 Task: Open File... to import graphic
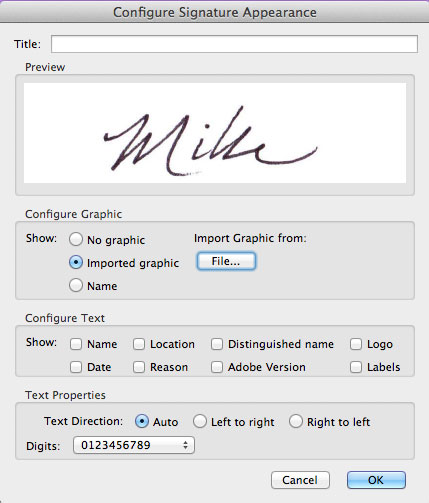pos(226,261)
